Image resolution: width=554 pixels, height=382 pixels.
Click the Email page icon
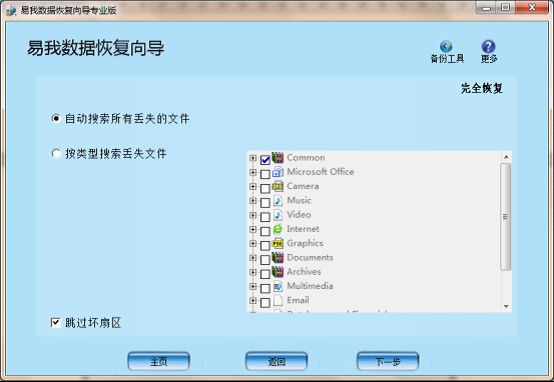coord(278,300)
